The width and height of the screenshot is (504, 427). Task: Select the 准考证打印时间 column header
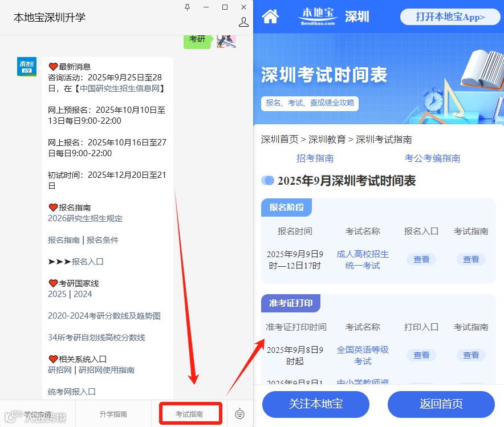click(296, 327)
